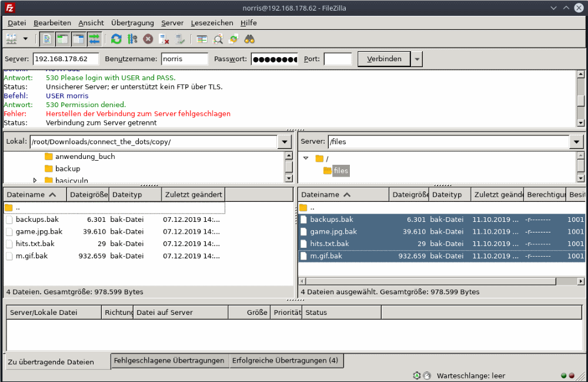Screen dimensions: 588x382
Task: Expand the basicvuln folder tree node
Action: point(35,180)
